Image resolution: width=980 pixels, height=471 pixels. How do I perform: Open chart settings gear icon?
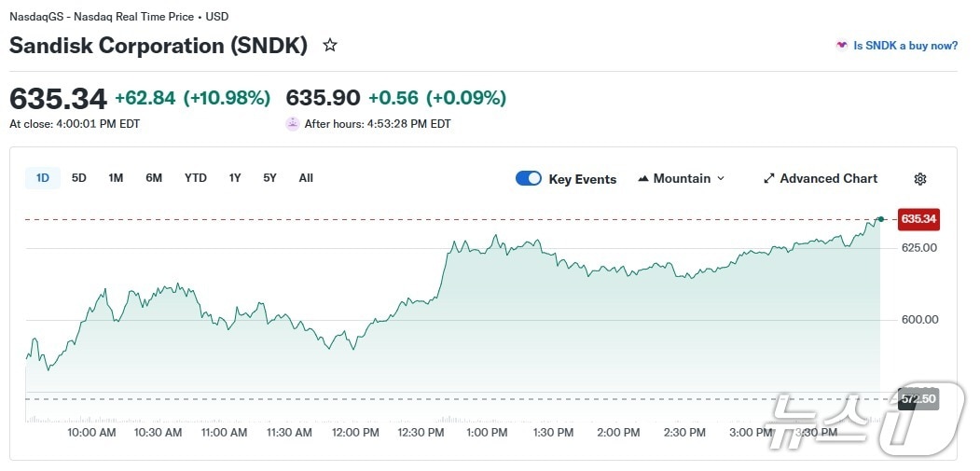coord(920,179)
